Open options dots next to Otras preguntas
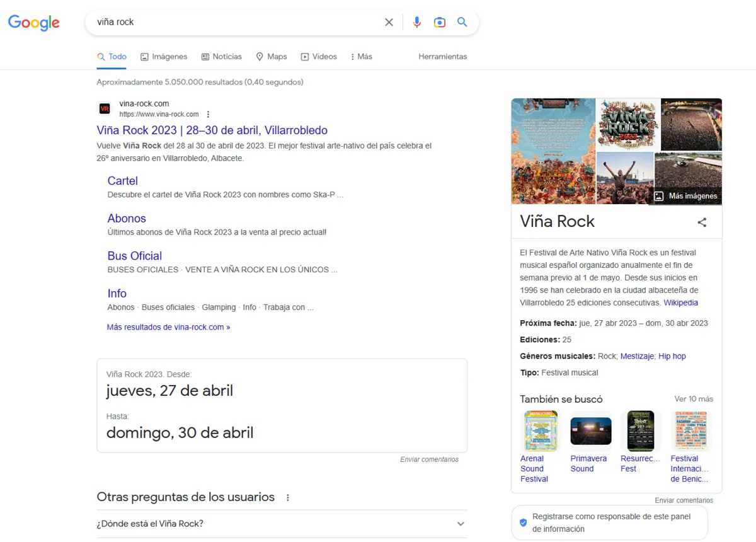This screenshot has width=756, height=542. pos(288,497)
